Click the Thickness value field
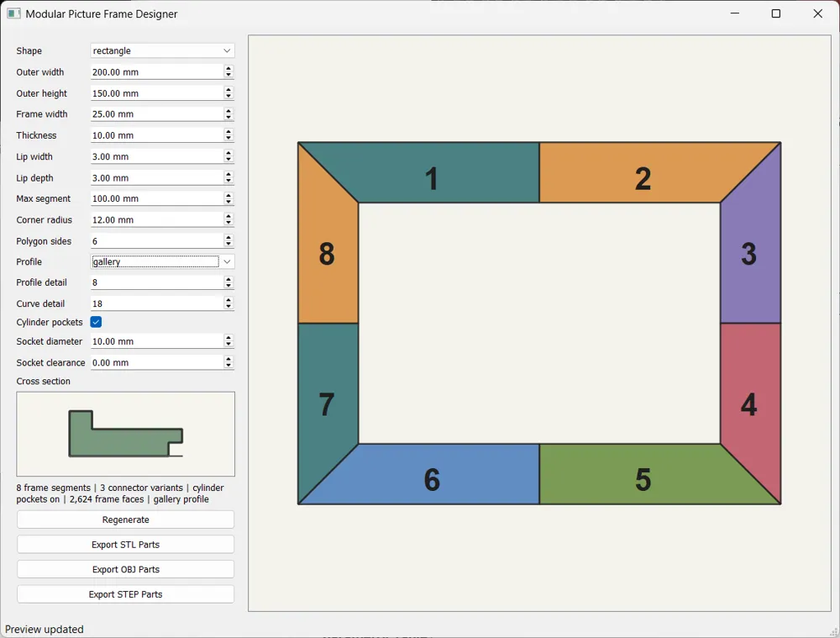 tap(156, 135)
